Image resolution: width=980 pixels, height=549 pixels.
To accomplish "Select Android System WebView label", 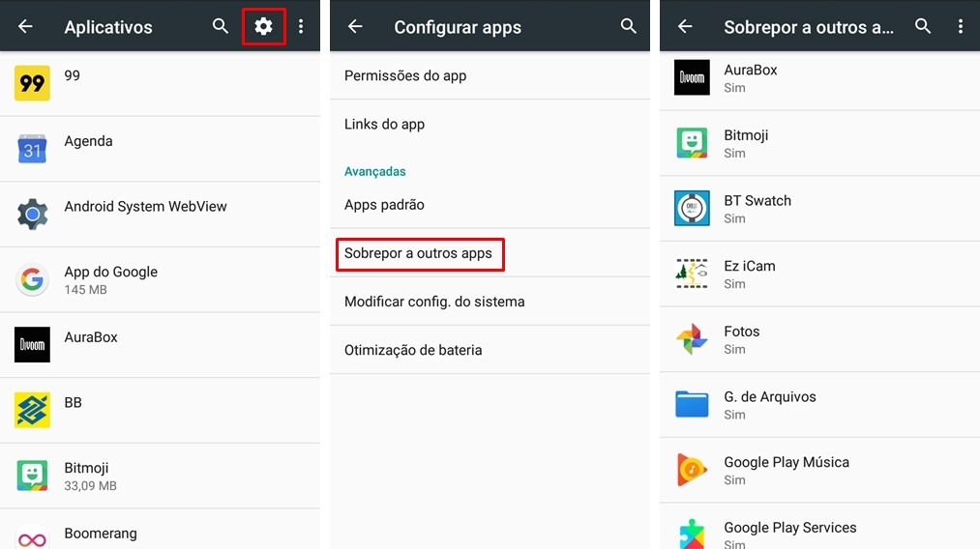I will [146, 206].
